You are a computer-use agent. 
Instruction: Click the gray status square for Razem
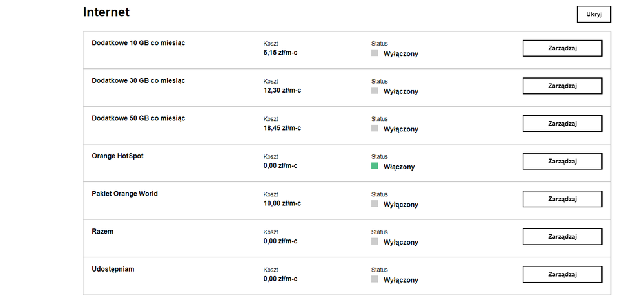point(375,241)
